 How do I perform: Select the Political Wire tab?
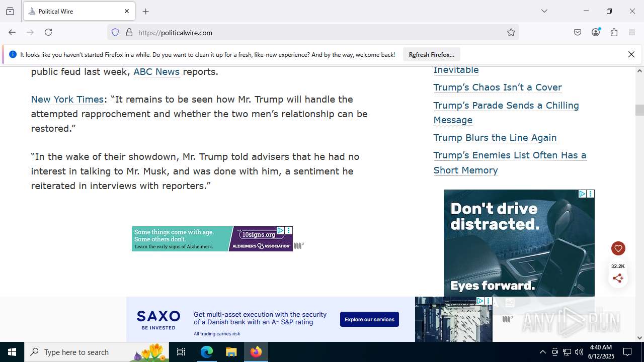coord(79,11)
